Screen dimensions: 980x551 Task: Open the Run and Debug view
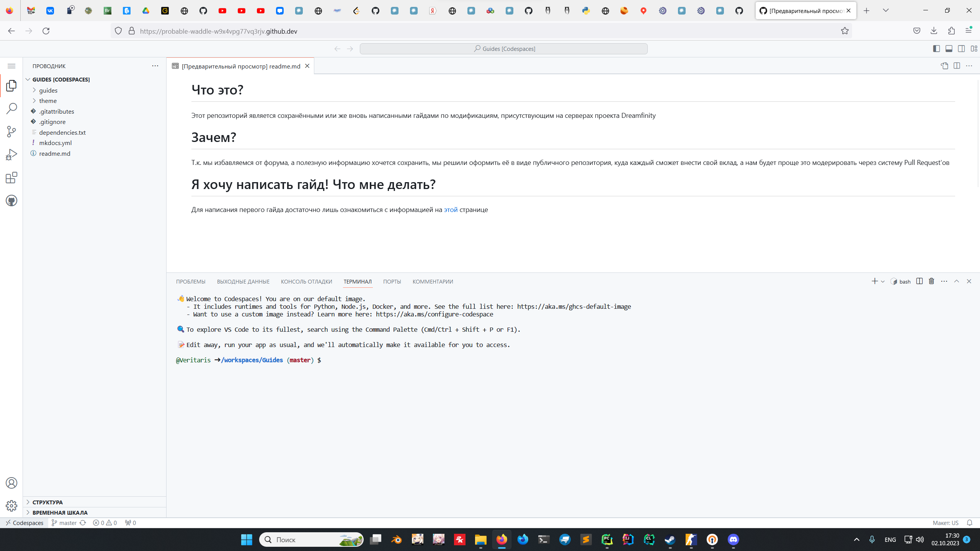(x=11, y=155)
